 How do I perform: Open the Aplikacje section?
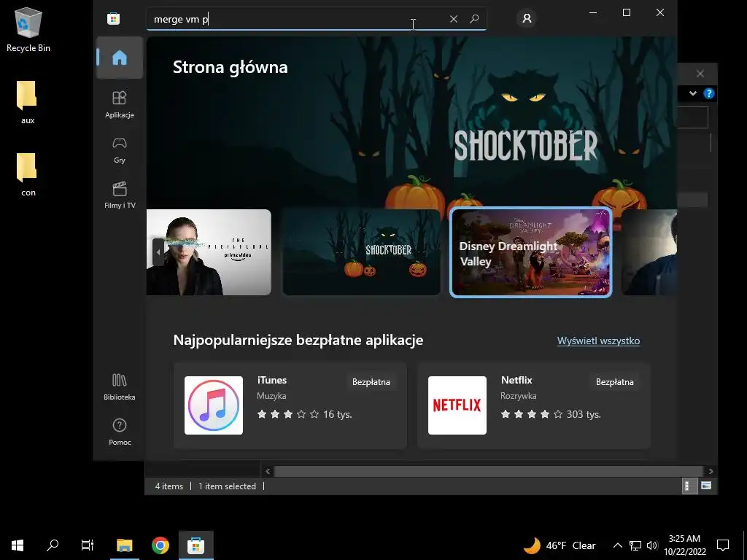tap(120, 104)
